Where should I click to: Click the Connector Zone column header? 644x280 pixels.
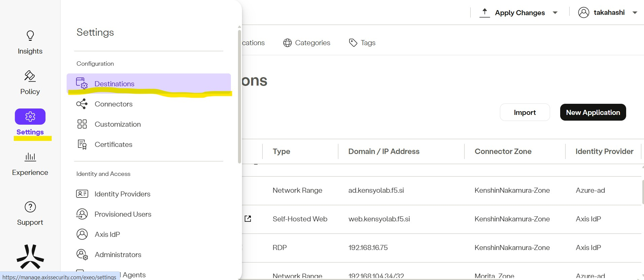(x=503, y=152)
